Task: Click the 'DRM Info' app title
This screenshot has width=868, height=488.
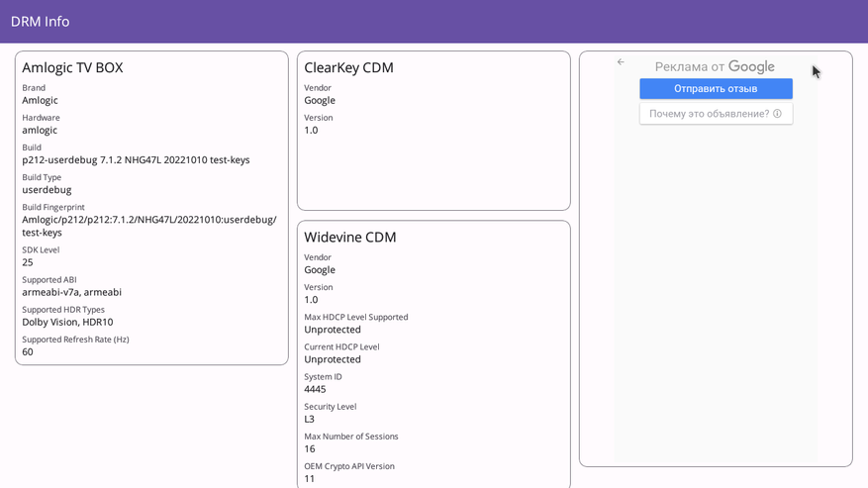Action: point(40,22)
